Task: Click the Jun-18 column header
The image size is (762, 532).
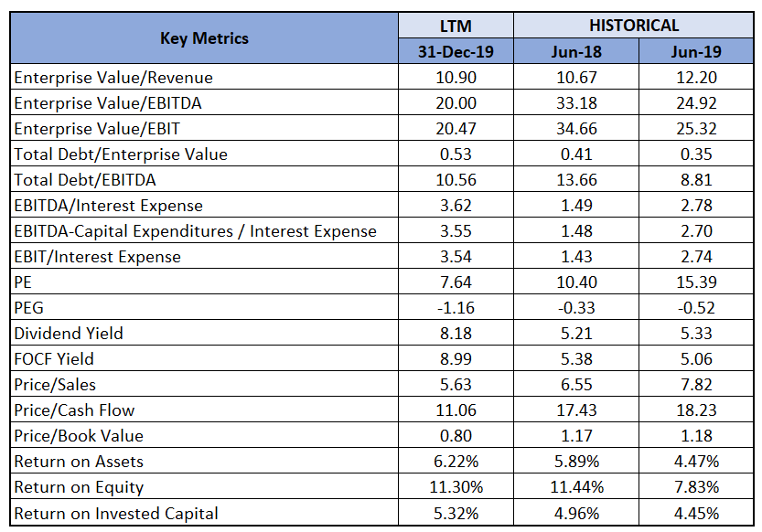Action: 576,51
